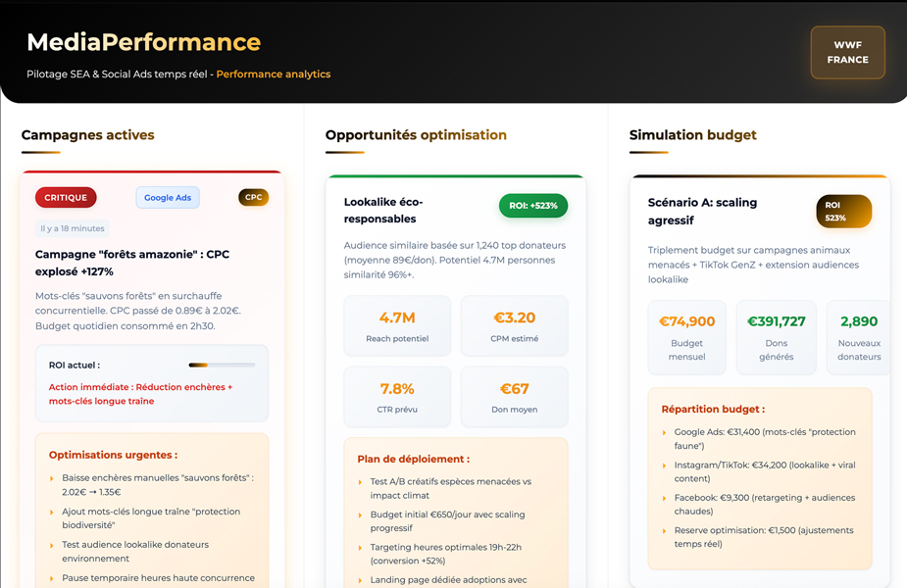The image size is (907, 588).
Task: Click the 'Il y a 18 minutes' timestamp tag
Action: [73, 228]
